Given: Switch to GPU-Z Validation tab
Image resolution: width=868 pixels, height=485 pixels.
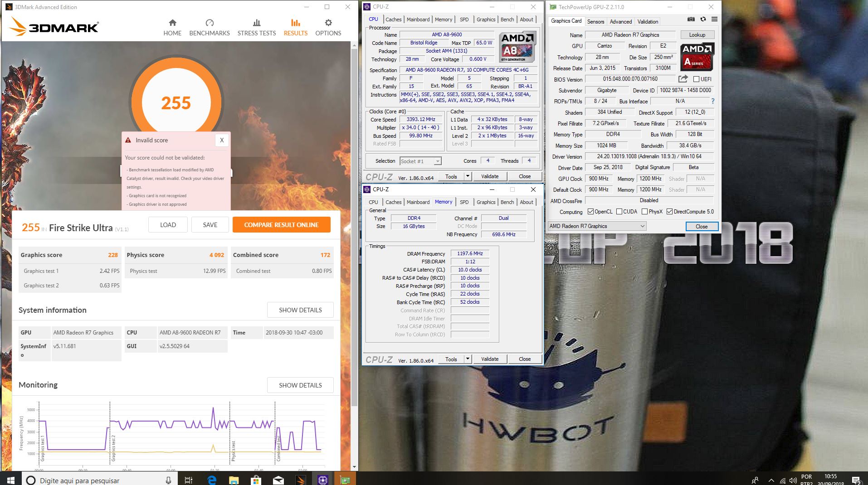Looking at the screenshot, I should (648, 22).
